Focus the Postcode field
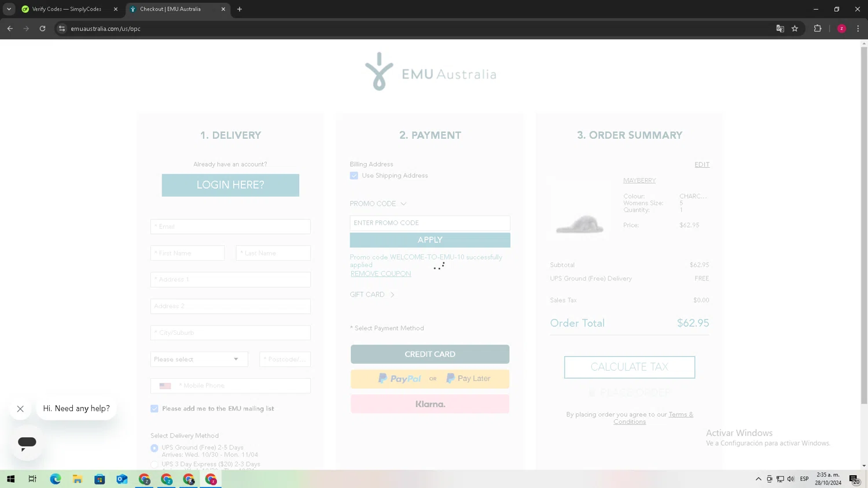868x488 pixels. 285,359
